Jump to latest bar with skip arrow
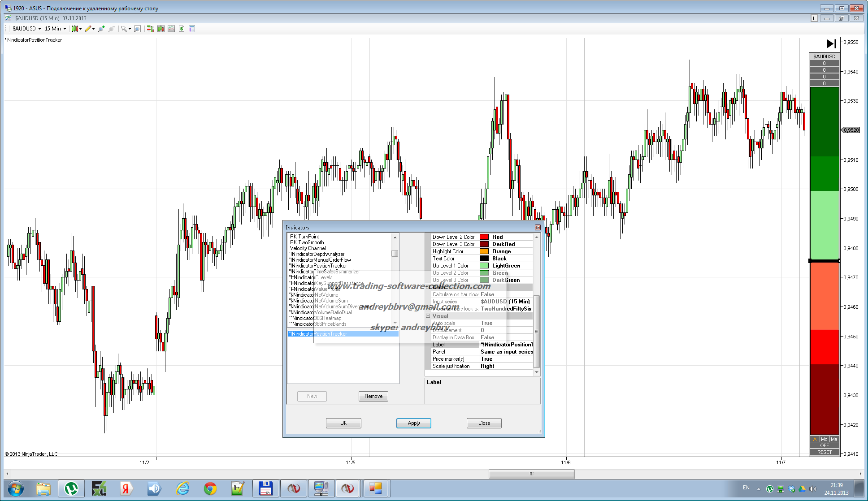 coord(831,43)
